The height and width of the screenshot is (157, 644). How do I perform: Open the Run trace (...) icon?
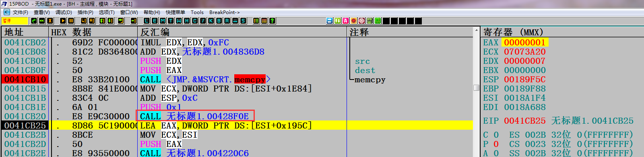[235, 20]
